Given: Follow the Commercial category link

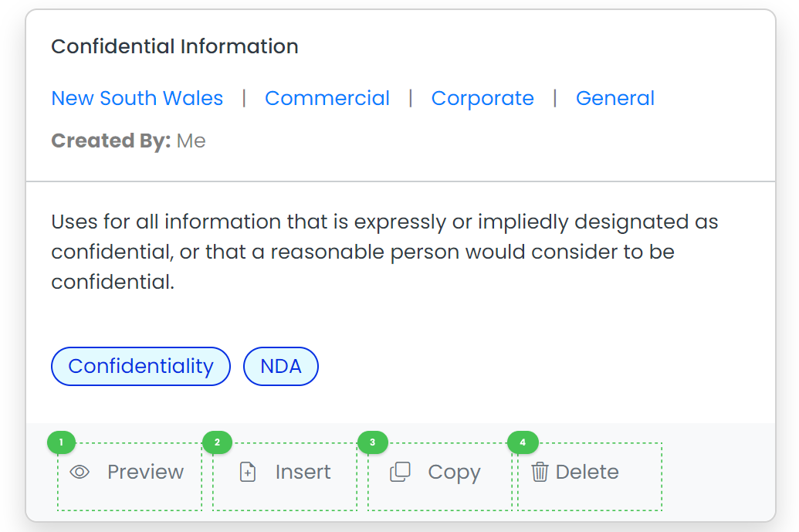Looking at the screenshot, I should point(327,98).
